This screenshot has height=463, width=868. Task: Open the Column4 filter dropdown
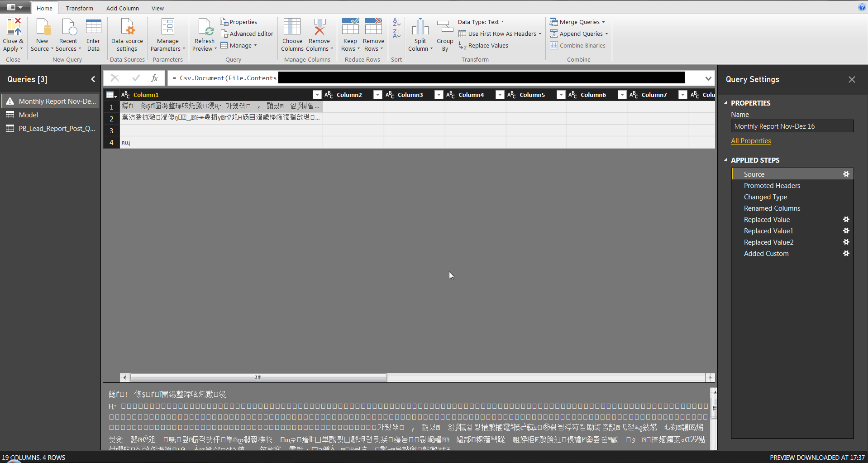pos(500,95)
